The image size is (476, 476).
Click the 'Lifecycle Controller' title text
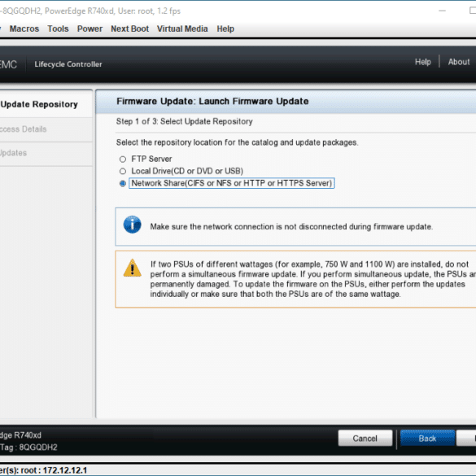pyautogui.click(x=68, y=64)
